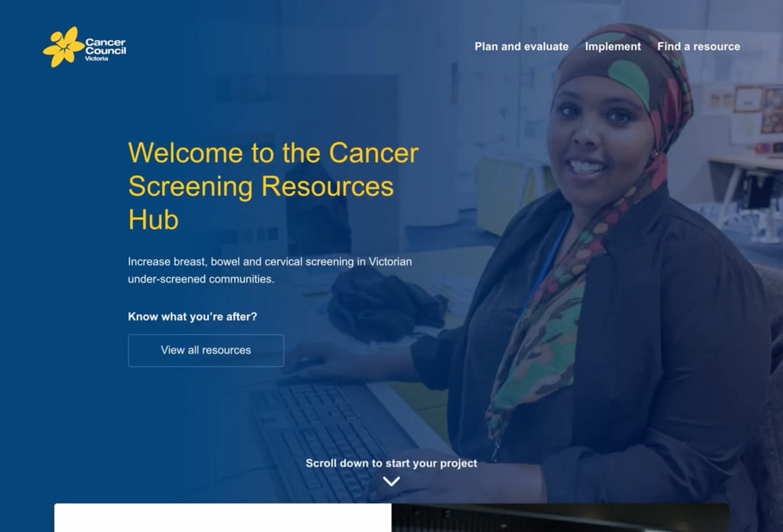Click Scroll down to start your project
Image resolution: width=783 pixels, height=532 pixels.
pyautogui.click(x=391, y=463)
